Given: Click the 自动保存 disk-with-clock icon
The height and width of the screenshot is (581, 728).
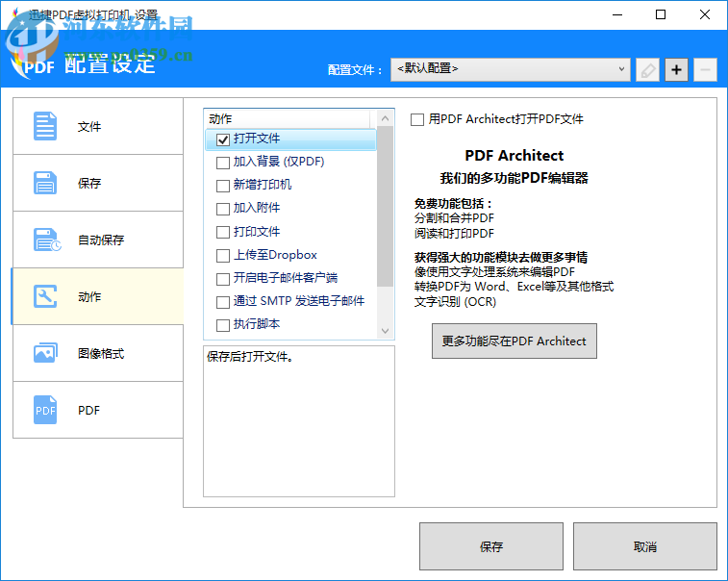Looking at the screenshot, I should pyautogui.click(x=47, y=240).
